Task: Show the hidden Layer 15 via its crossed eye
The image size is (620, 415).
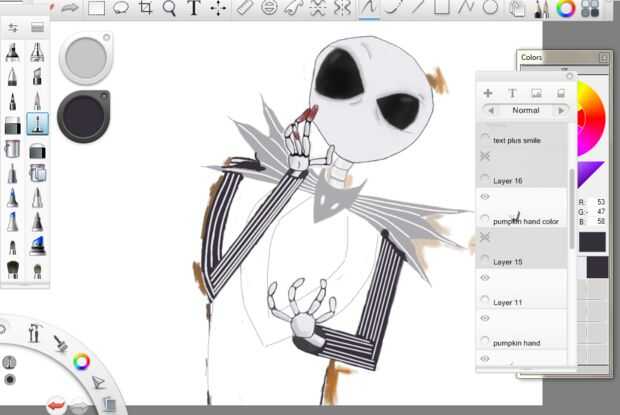Action: point(485,237)
